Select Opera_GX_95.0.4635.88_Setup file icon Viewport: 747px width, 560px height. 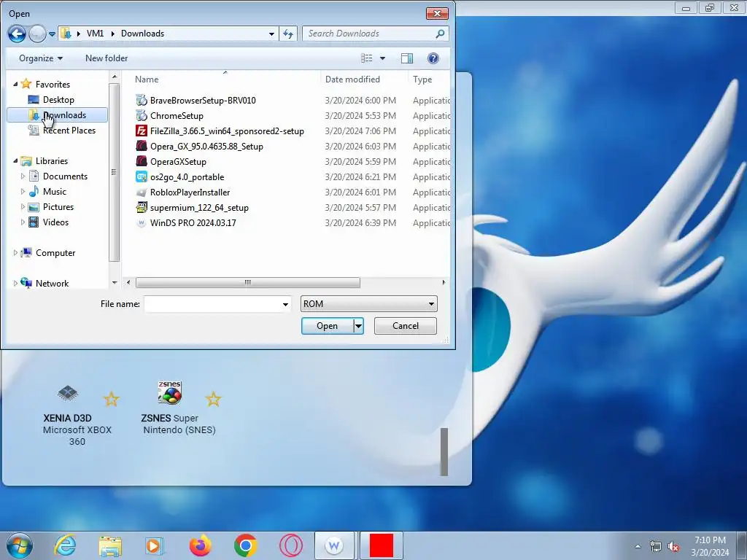[x=142, y=146]
